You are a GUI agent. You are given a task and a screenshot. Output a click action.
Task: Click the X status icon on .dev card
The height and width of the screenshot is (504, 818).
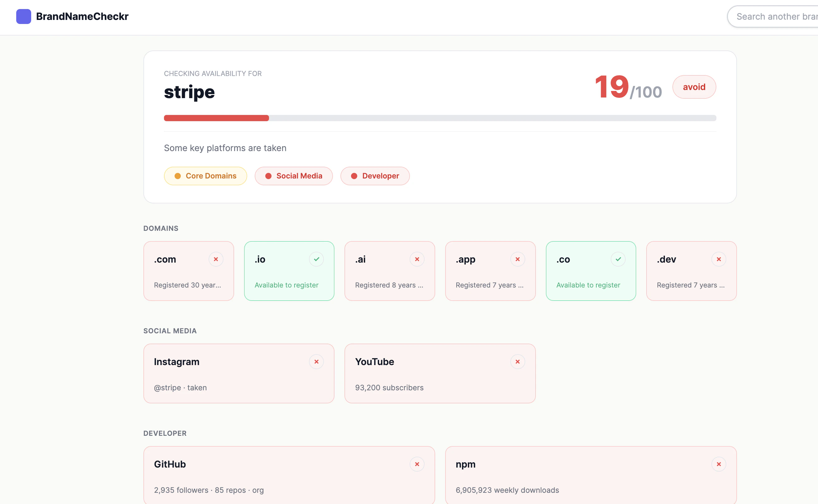pos(719,259)
